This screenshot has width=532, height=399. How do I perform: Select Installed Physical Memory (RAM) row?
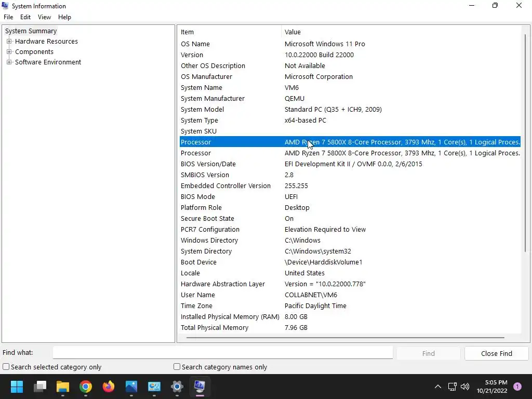350,316
